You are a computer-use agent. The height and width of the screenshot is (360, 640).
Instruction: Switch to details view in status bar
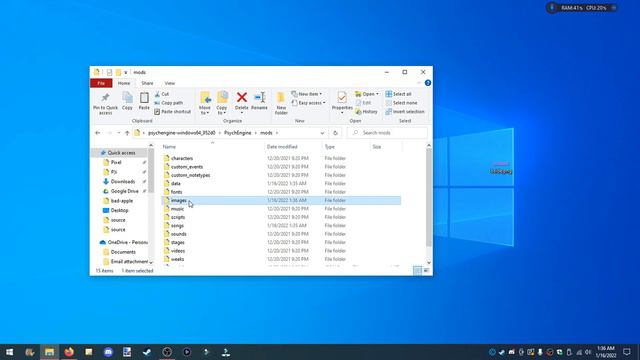point(417,271)
